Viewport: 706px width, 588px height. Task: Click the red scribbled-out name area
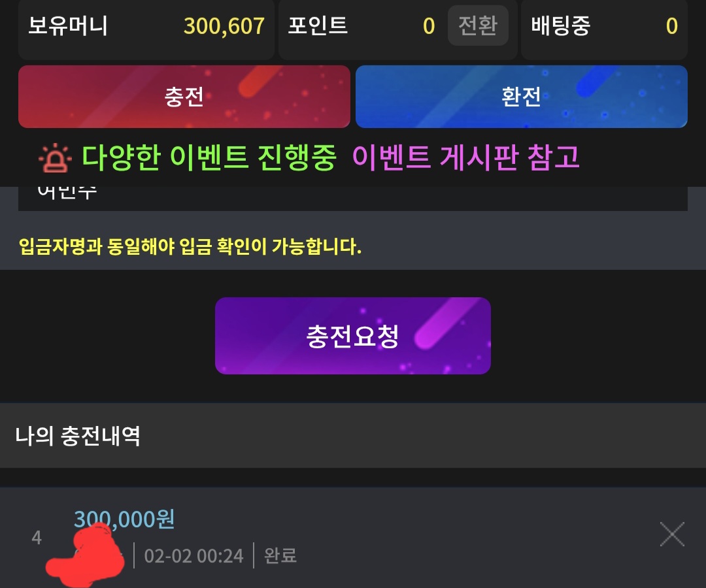[85, 555]
